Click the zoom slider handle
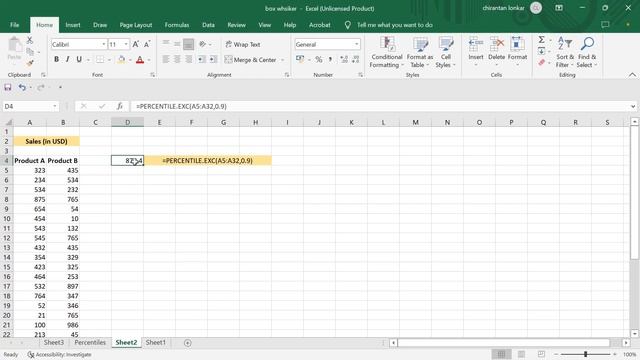This screenshot has height=360, width=640. (x=585, y=354)
